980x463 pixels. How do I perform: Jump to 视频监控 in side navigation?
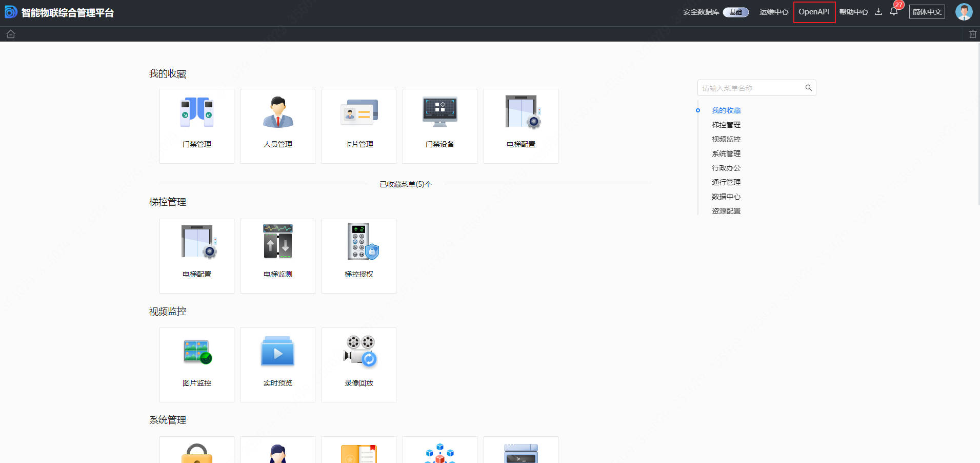pyautogui.click(x=726, y=139)
